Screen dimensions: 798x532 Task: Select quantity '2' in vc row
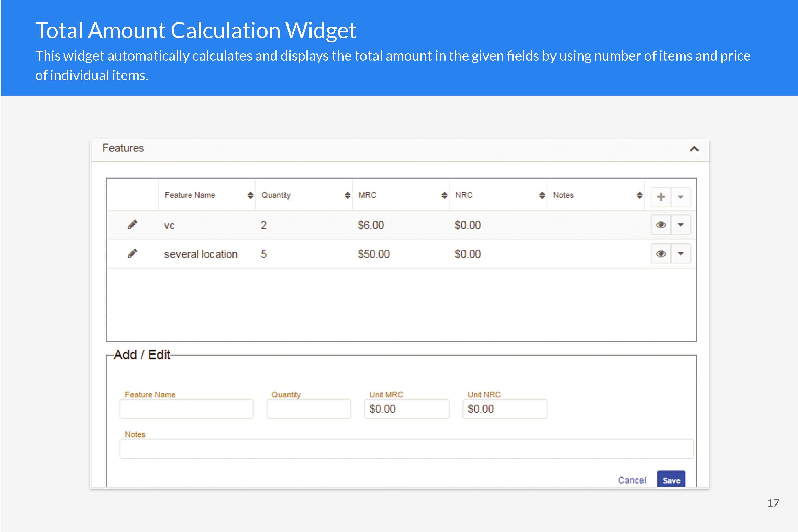(264, 225)
